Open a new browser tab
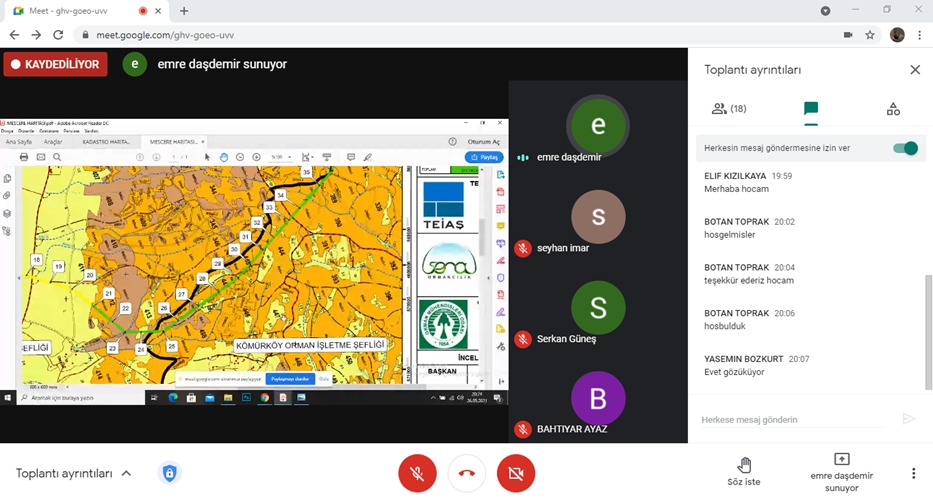Image resolution: width=933 pixels, height=502 pixels. [184, 11]
